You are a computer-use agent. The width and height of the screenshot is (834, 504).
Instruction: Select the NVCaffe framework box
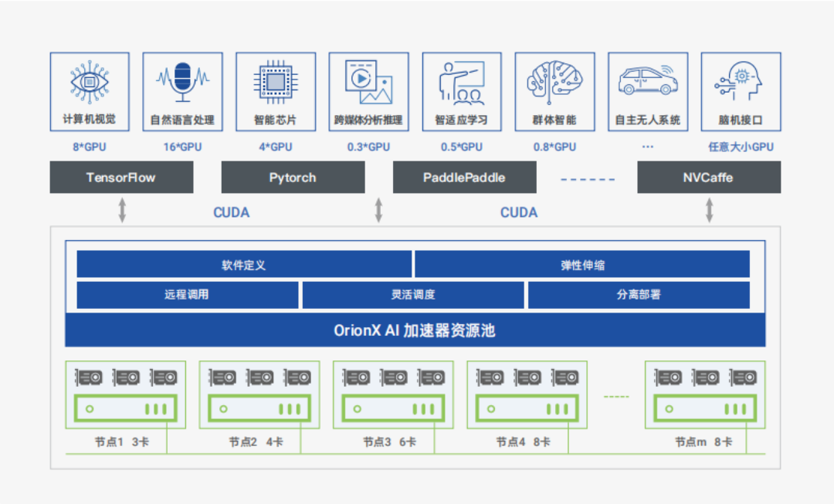click(708, 178)
